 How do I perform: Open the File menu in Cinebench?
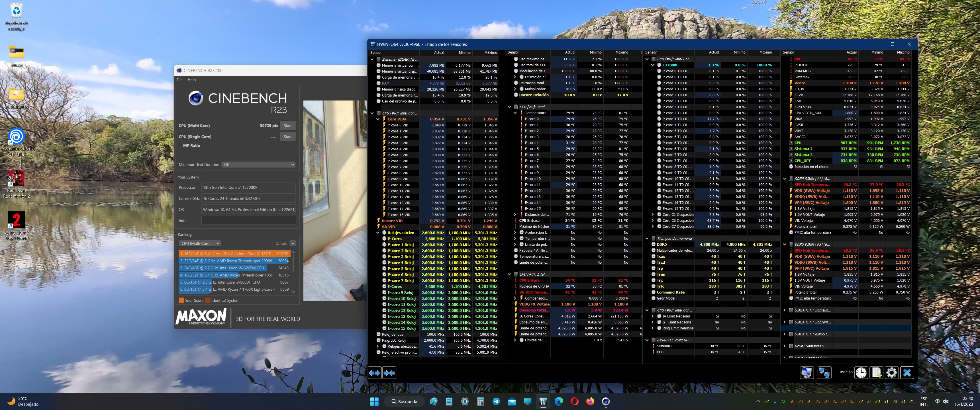pyautogui.click(x=179, y=80)
